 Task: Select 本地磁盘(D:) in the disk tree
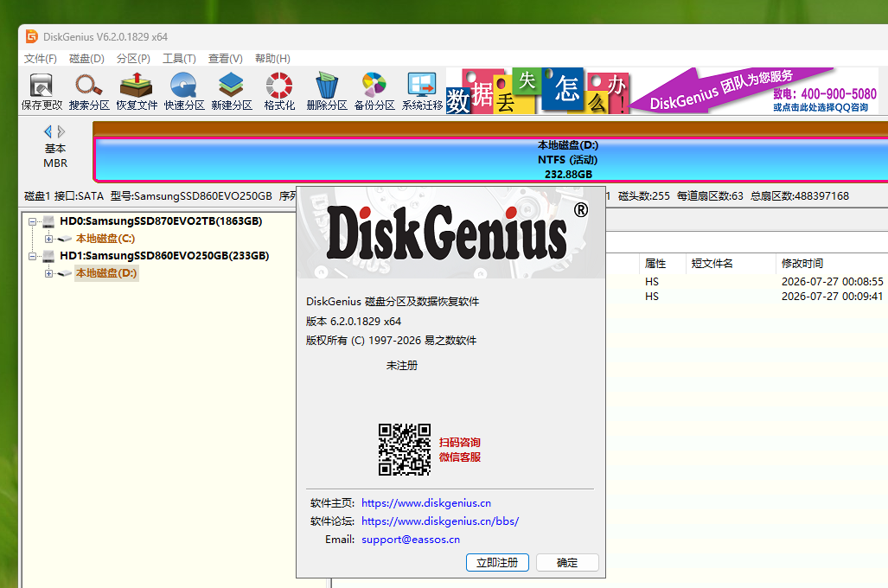click(106, 273)
